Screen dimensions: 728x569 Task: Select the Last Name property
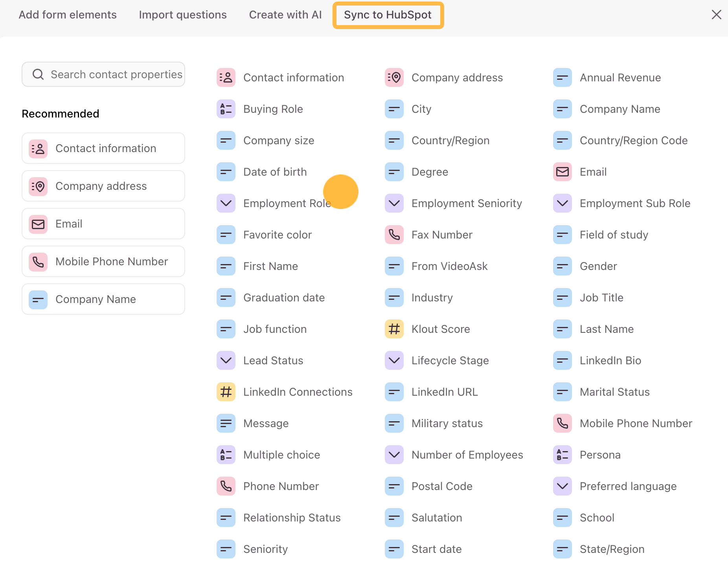pos(594,329)
